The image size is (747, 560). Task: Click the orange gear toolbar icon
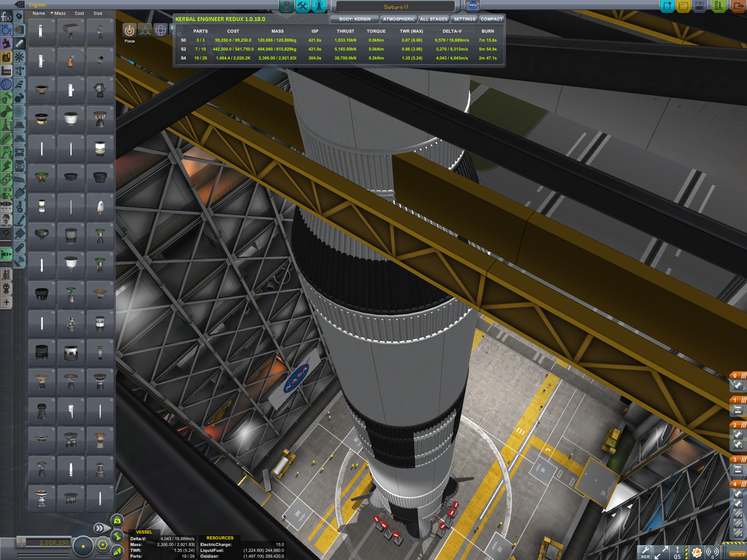click(x=697, y=552)
